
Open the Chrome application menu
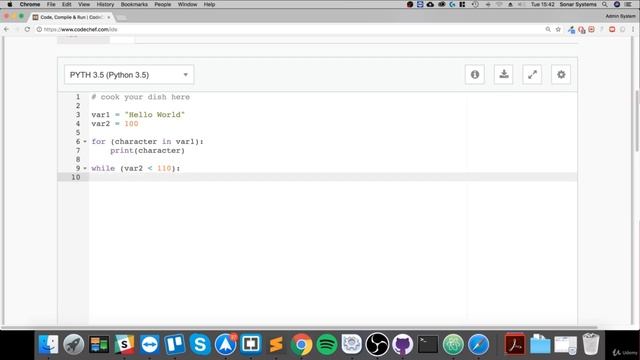tap(30, 4)
